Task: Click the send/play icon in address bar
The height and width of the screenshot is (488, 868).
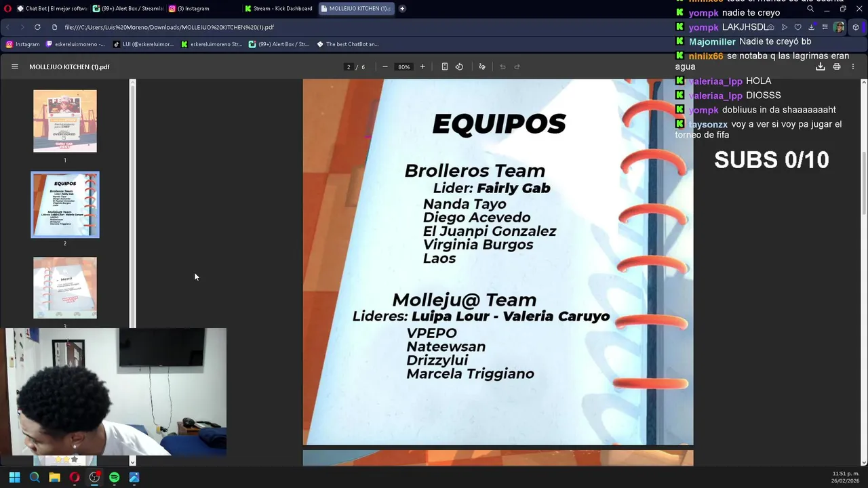Action: tap(784, 27)
